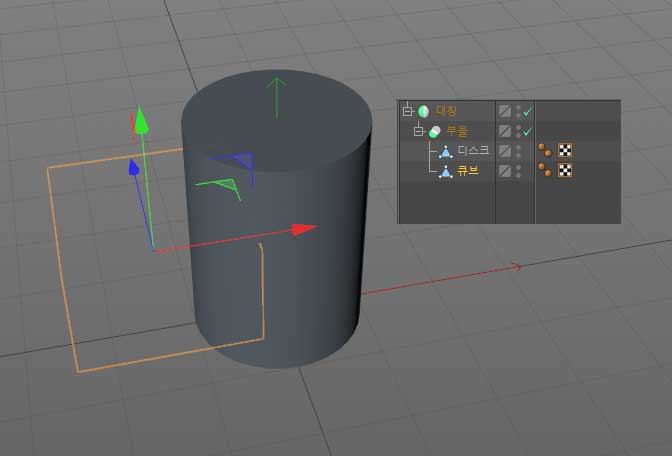Click the layer square in 대칭 row
The image size is (672, 456).
(x=505, y=112)
